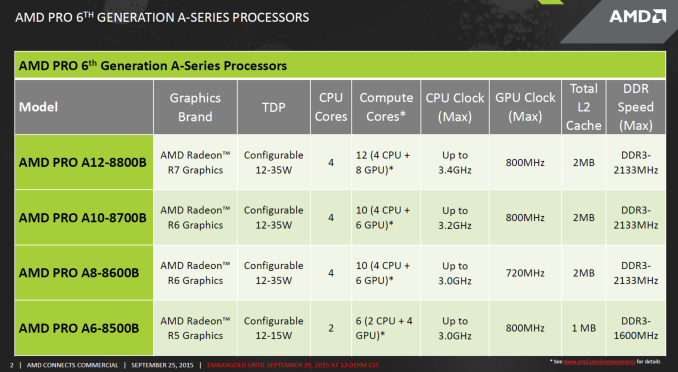Select the AMD PRO A10-8700B model cell

84,218
